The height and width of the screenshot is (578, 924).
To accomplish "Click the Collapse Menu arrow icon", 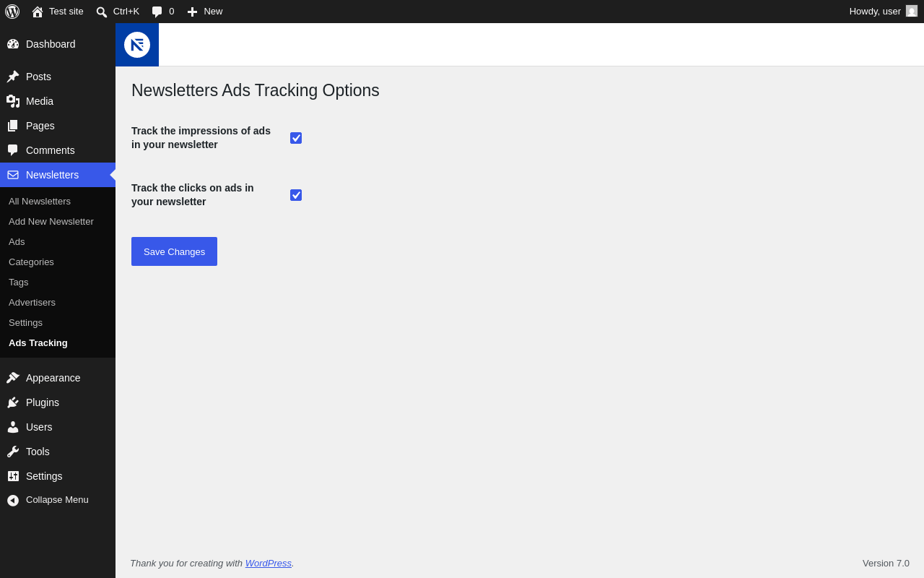I will pos(13,500).
